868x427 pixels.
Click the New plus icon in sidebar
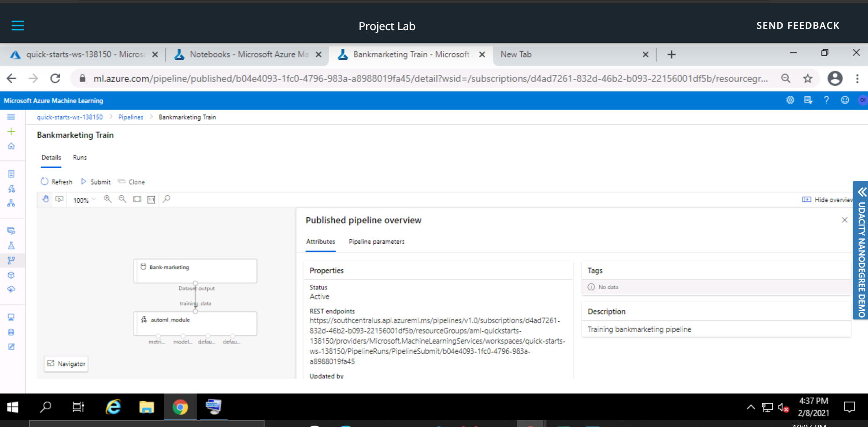(x=11, y=131)
